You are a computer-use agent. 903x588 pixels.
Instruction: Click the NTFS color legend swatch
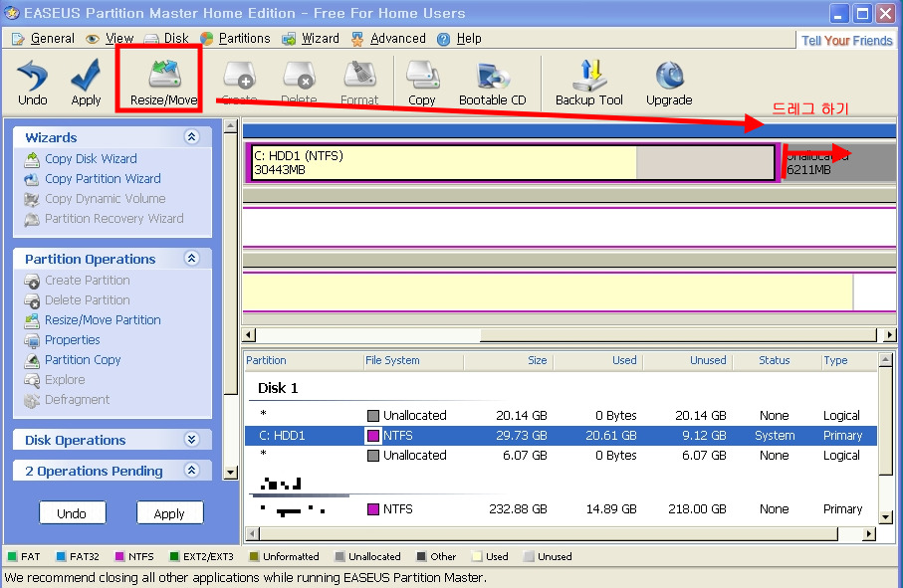tap(121, 557)
